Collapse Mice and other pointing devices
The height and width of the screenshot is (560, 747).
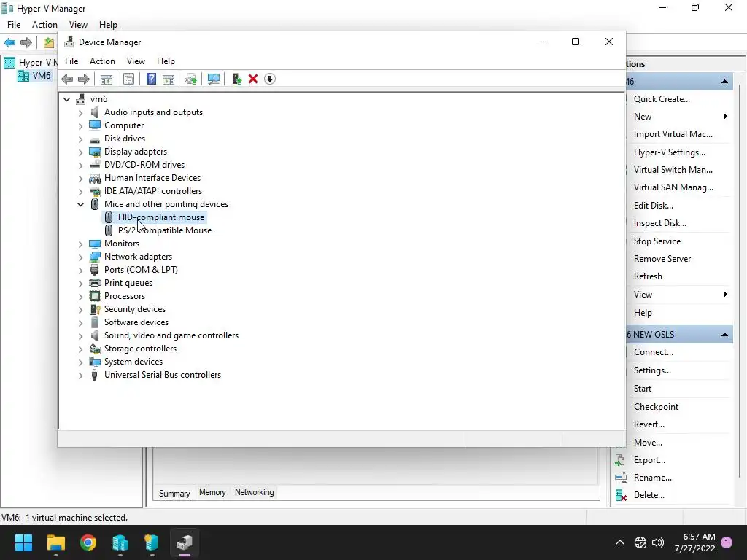(80, 204)
